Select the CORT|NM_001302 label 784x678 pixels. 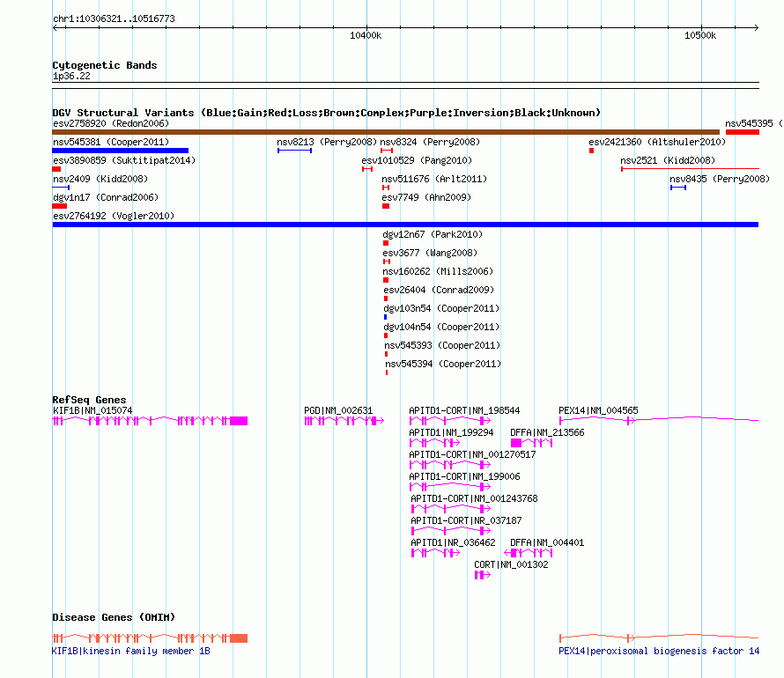click(511, 564)
